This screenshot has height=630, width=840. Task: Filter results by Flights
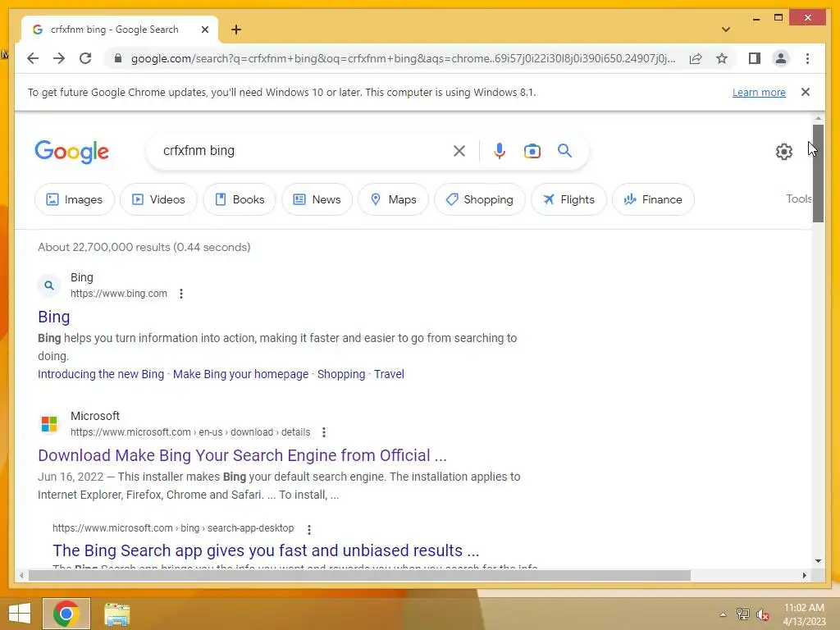coord(568,199)
